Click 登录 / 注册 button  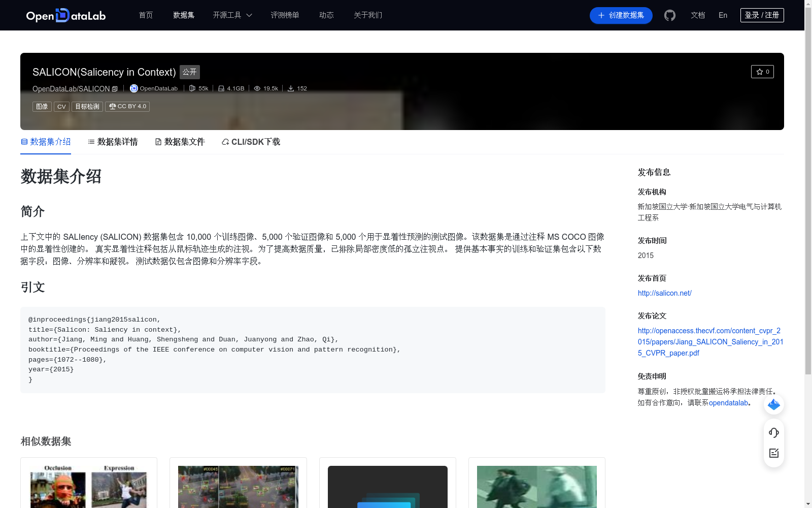pos(762,15)
